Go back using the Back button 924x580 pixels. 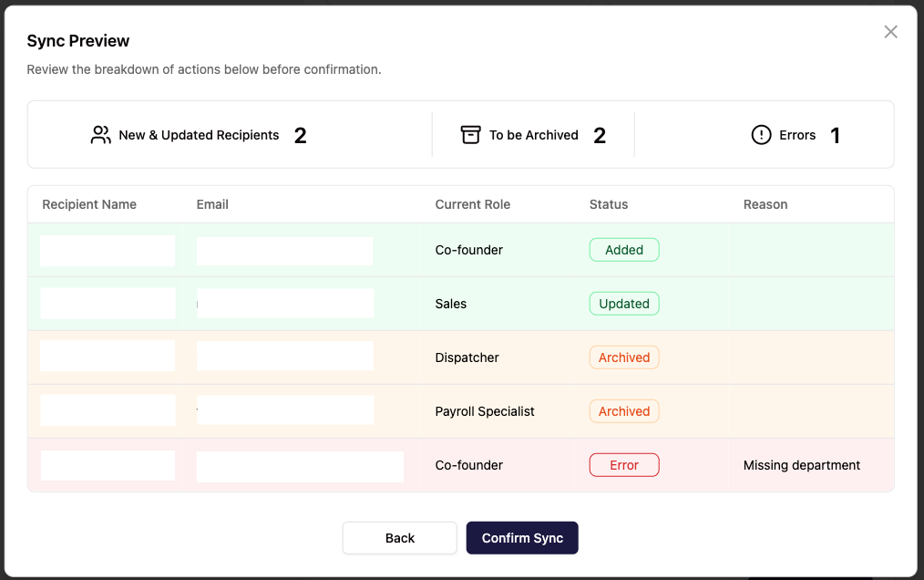(399, 538)
